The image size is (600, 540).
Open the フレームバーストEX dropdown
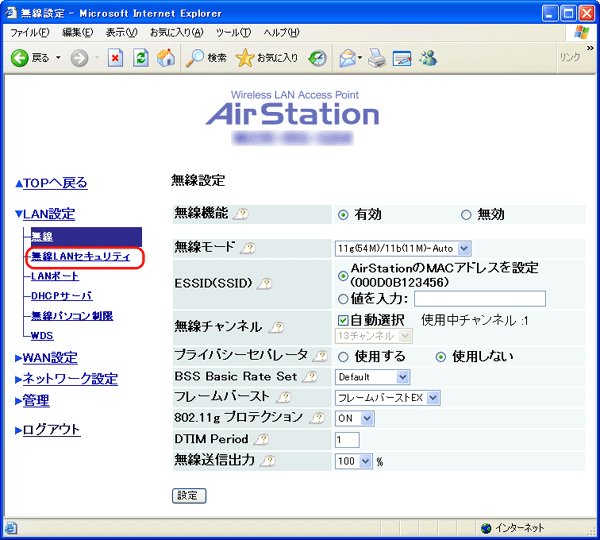coord(388,398)
